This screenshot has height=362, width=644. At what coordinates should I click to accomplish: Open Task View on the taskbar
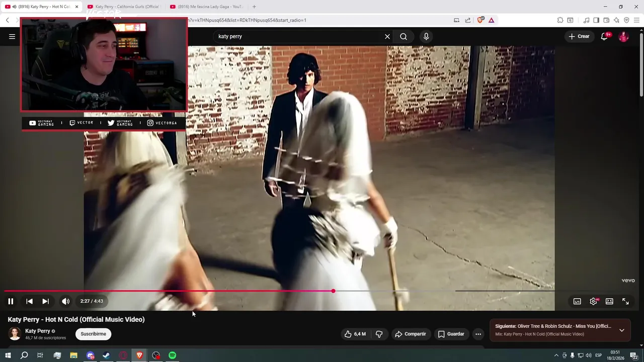[40, 355]
